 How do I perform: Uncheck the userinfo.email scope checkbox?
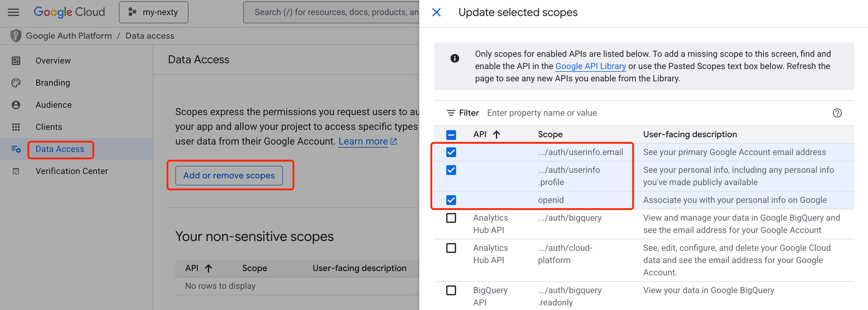point(451,153)
